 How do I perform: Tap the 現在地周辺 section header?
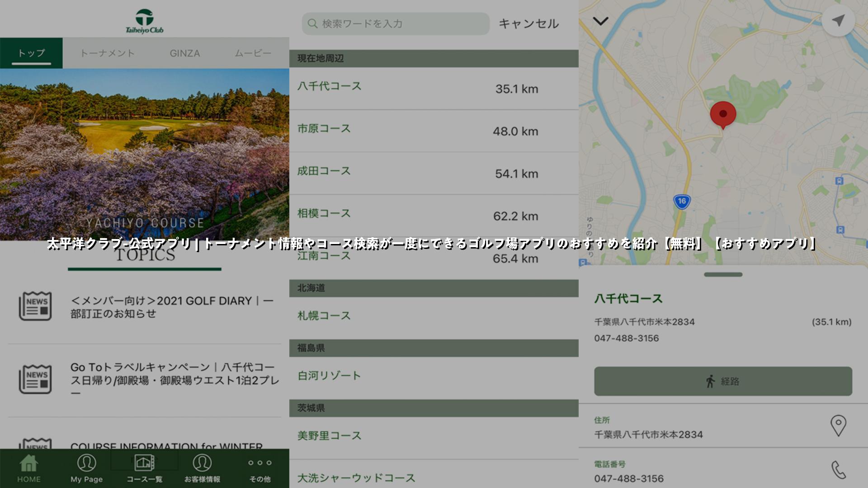click(434, 58)
